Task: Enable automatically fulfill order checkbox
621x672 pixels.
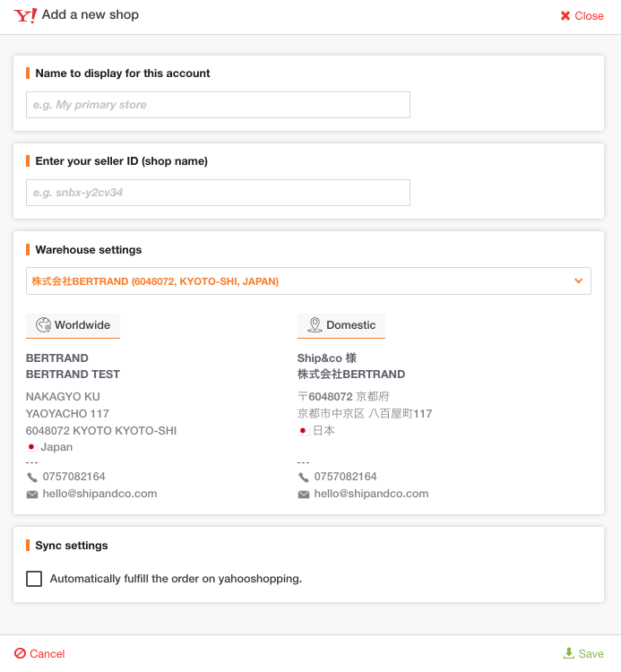Action: [34, 579]
